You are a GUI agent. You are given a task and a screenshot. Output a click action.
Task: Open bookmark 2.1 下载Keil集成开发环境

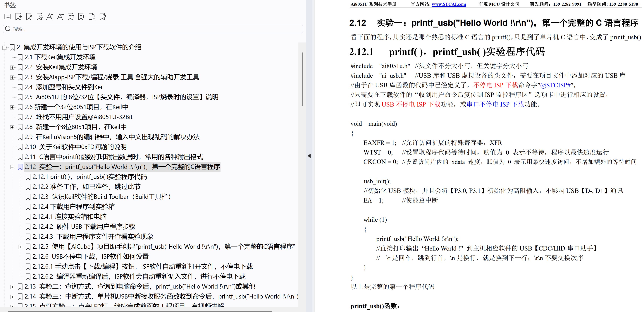point(60,57)
